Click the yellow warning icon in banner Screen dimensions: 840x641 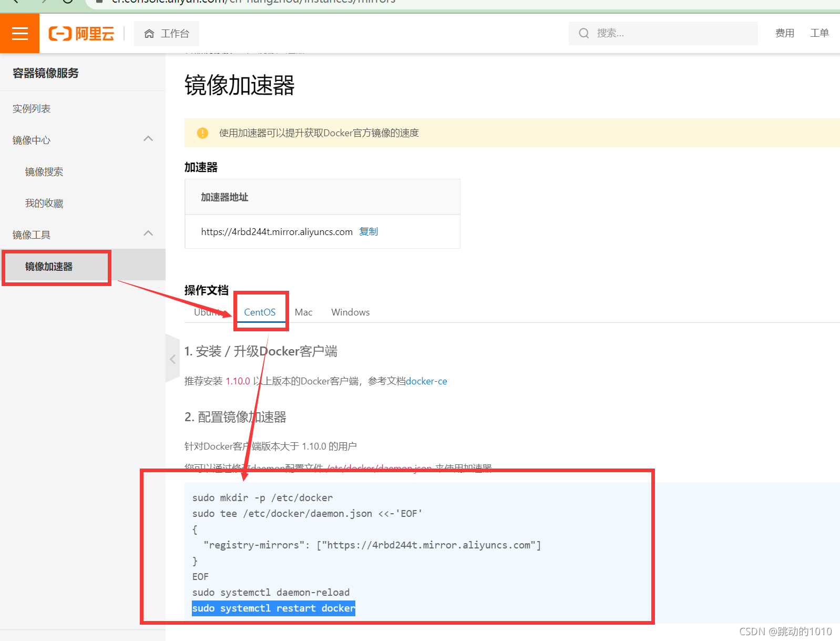click(202, 133)
